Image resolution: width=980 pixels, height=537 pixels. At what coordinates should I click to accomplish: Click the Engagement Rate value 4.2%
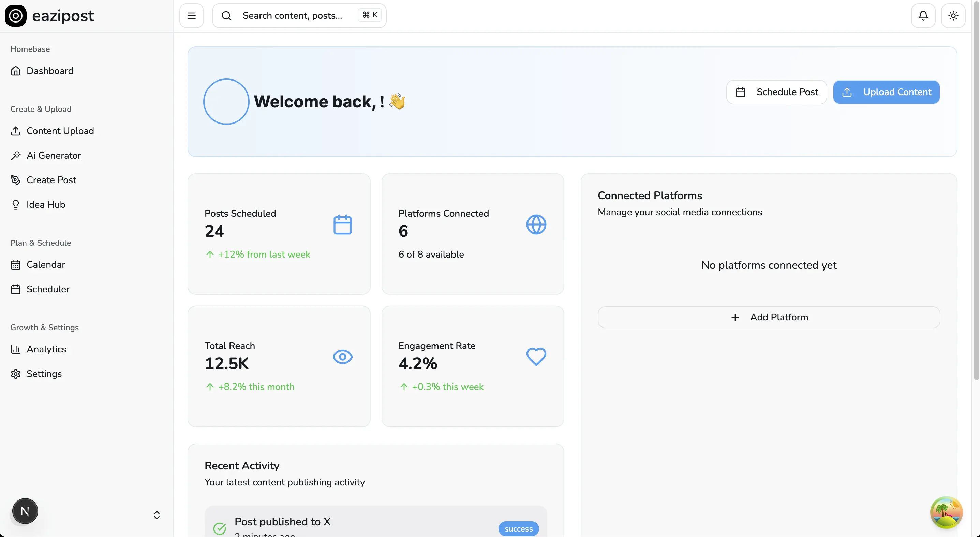418,363
